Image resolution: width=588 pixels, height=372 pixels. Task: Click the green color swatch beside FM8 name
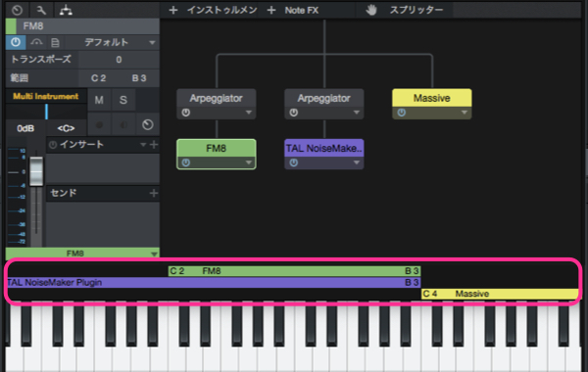[11, 26]
